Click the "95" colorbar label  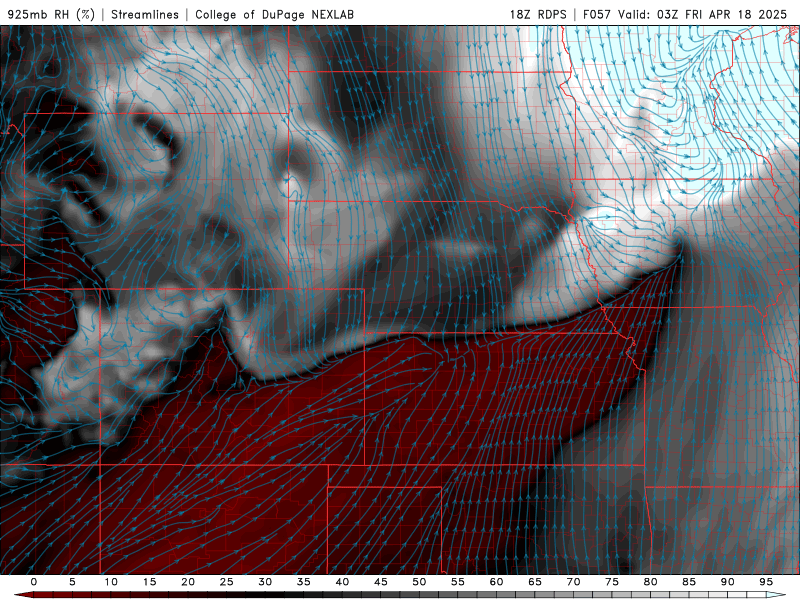pos(766,582)
